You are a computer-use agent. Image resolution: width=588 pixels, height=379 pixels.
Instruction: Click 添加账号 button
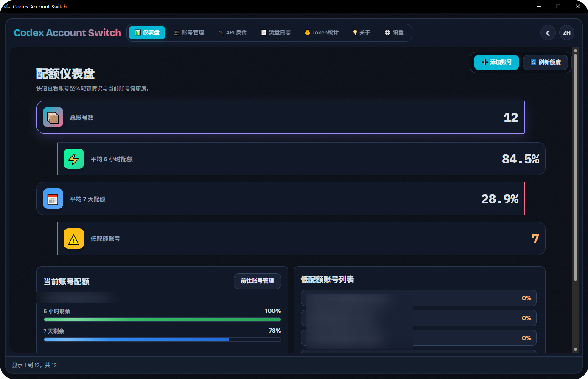(x=496, y=62)
